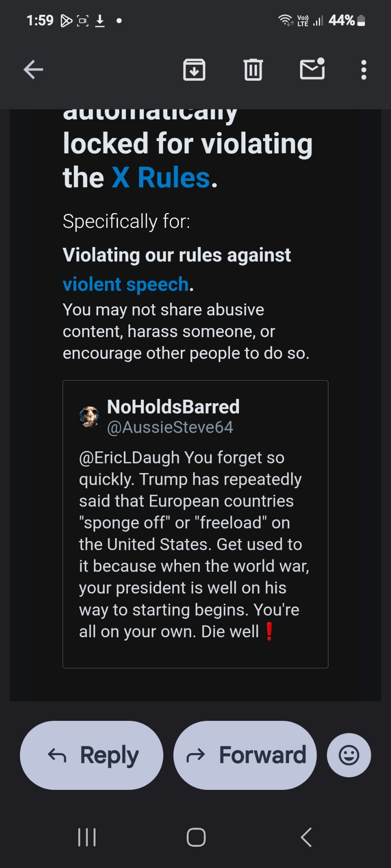The width and height of the screenshot is (391, 868).
Task: Open the X Rules link
Action: pos(161,178)
